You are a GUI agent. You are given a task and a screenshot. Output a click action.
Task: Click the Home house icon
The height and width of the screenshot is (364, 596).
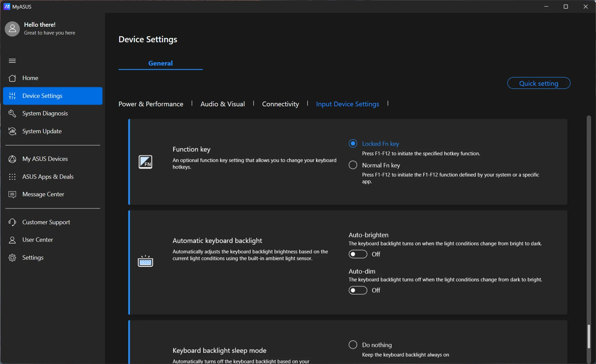coord(12,78)
